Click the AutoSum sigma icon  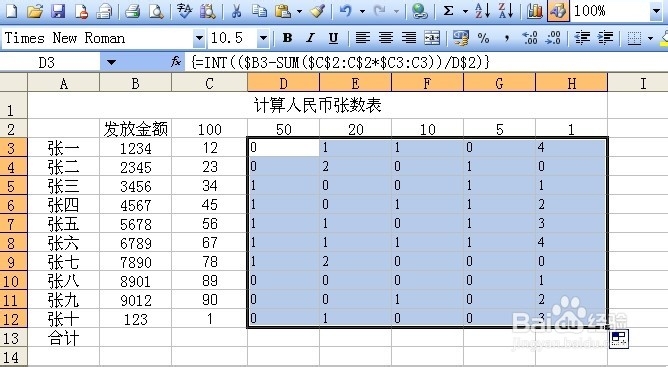tap(448, 11)
